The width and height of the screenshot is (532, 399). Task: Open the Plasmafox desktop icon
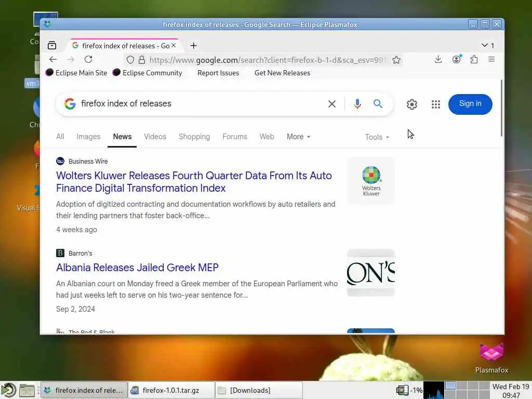491,358
